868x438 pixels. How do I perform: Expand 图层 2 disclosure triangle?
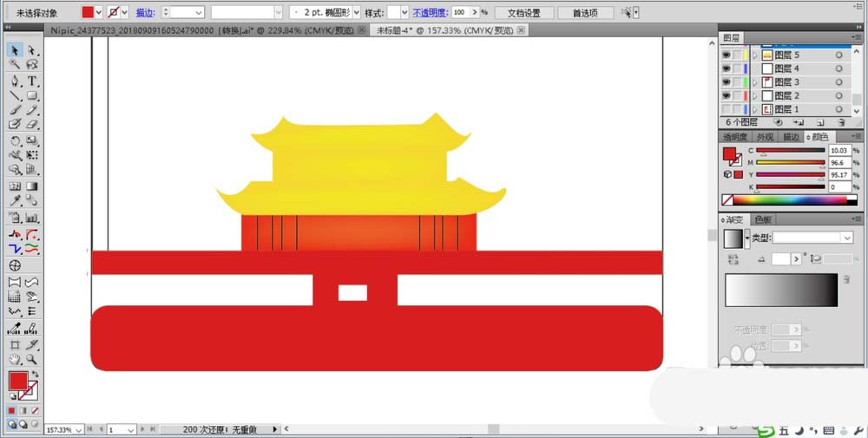(754, 96)
